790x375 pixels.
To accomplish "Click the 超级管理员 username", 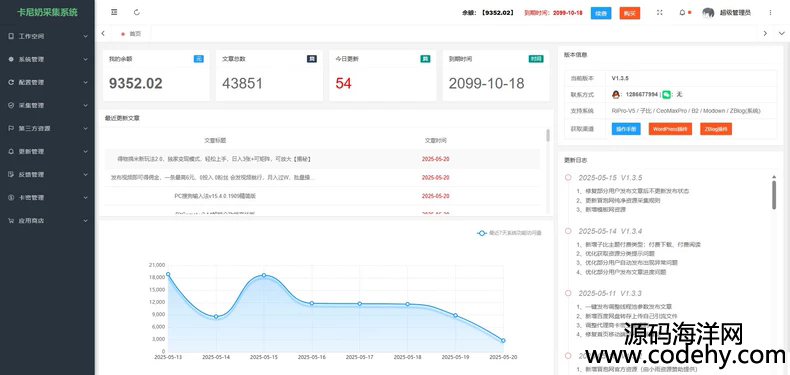I will coord(736,13).
